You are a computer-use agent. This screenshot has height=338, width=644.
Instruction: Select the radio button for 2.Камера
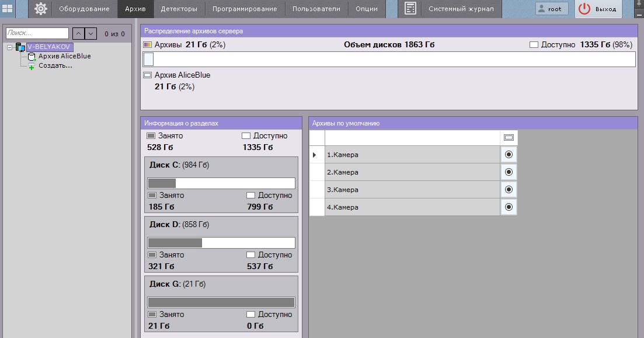tap(509, 172)
